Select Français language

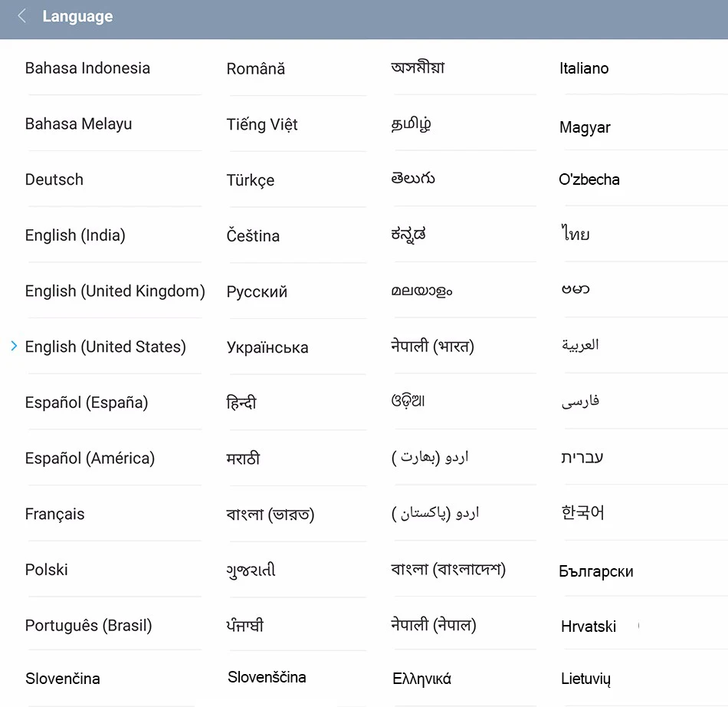point(54,515)
